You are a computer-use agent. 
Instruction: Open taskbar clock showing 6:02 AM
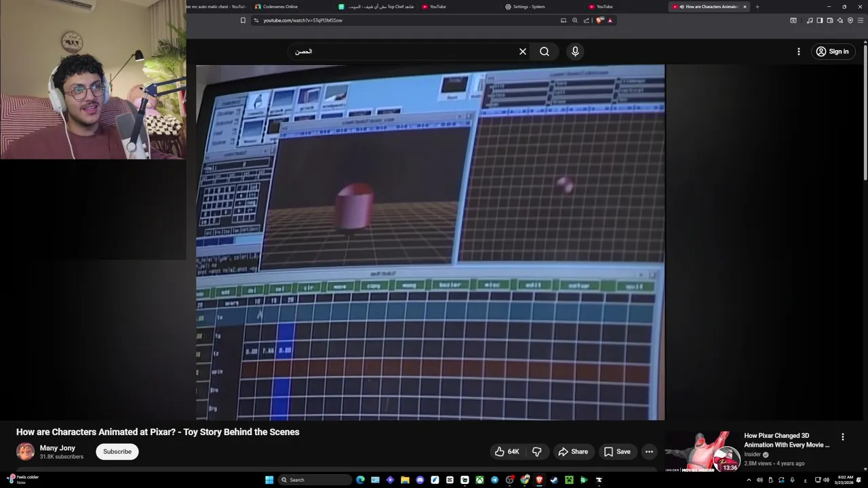click(845, 480)
